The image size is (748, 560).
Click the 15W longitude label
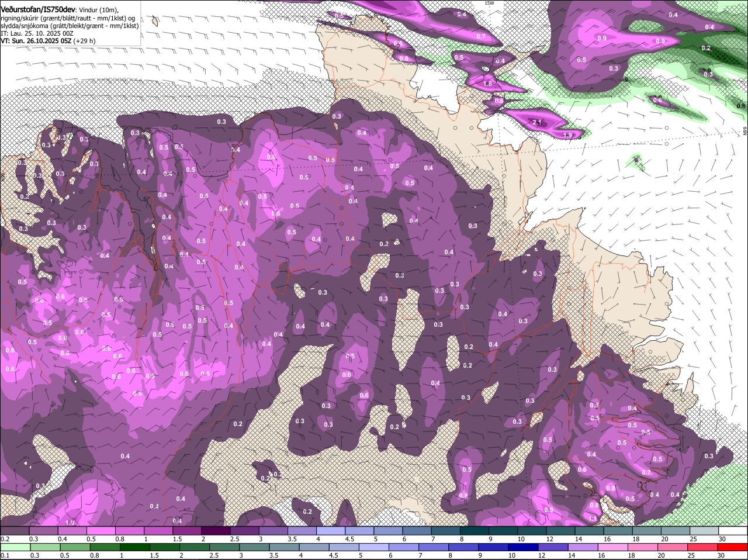pyautogui.click(x=489, y=3)
